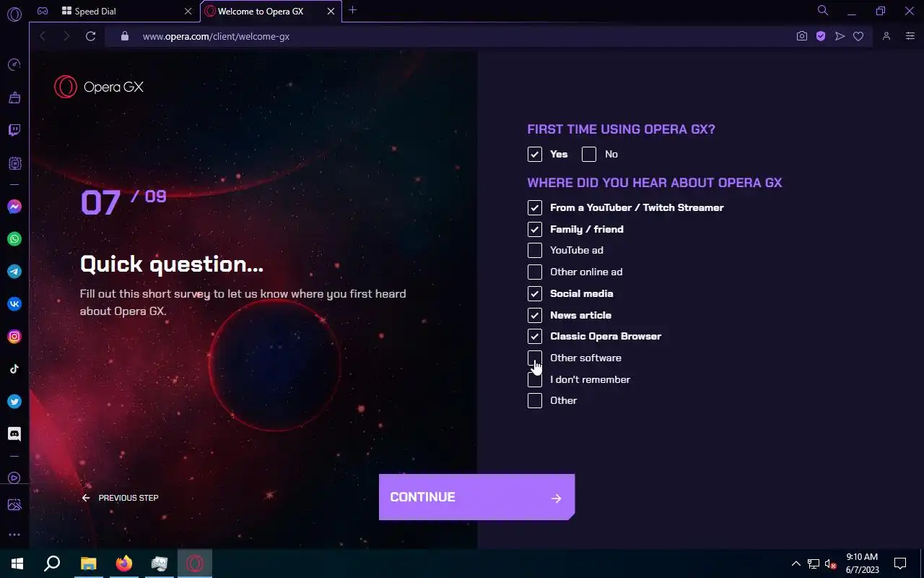
Task: Go back via PREVIOUS STEP link
Action: point(120,498)
